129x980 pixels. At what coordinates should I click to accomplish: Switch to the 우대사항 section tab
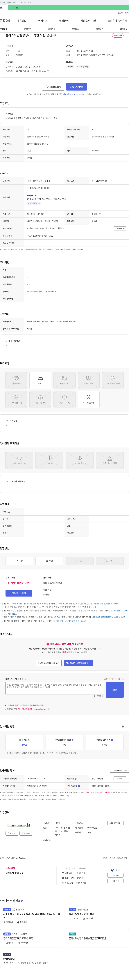coord(52,29)
